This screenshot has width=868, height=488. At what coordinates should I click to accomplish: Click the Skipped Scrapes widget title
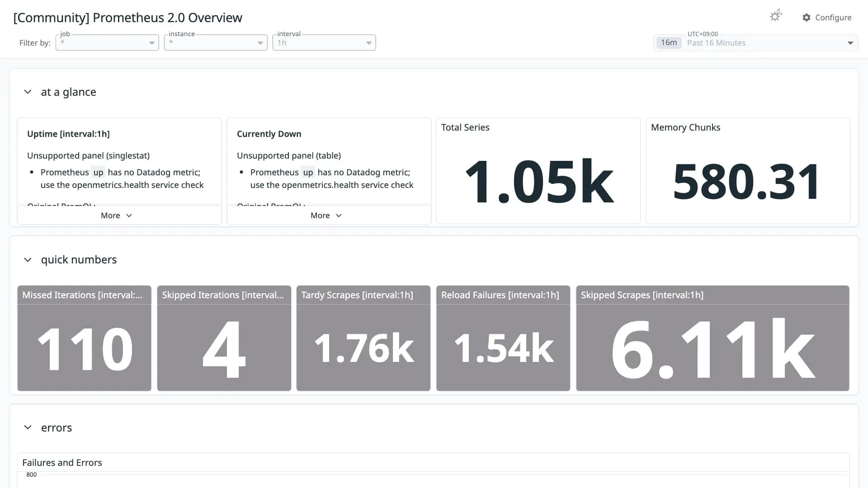point(642,295)
